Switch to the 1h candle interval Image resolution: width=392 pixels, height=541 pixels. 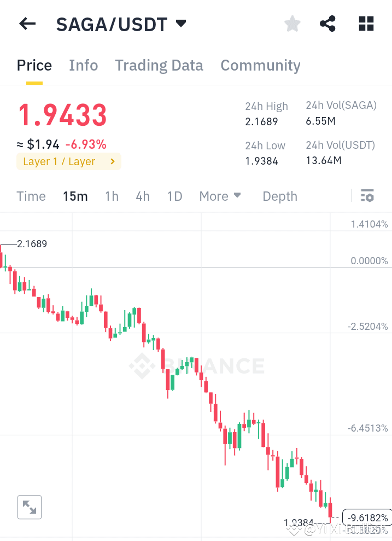click(112, 196)
